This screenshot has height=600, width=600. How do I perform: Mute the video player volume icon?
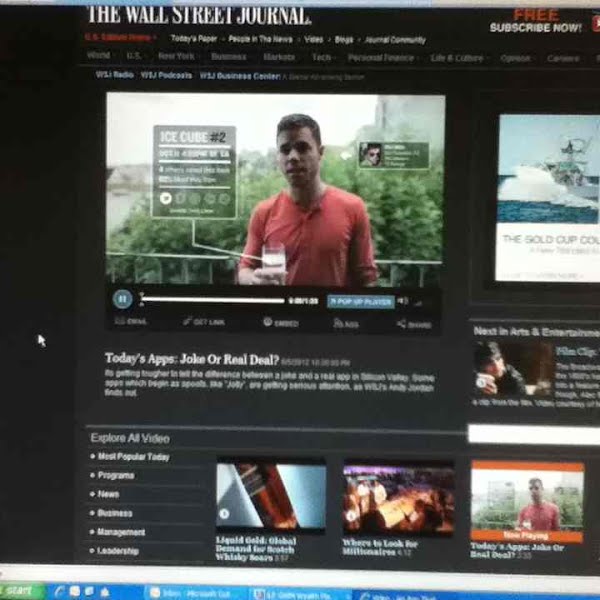coord(403,300)
